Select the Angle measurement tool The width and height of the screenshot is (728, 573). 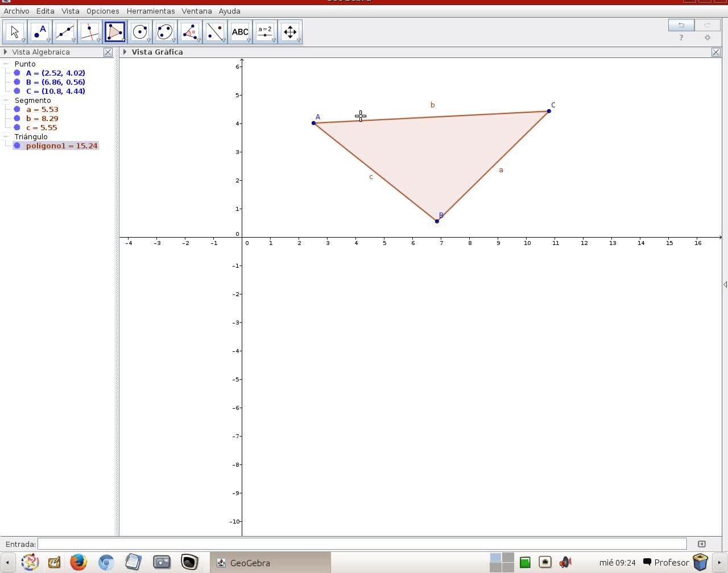point(190,32)
